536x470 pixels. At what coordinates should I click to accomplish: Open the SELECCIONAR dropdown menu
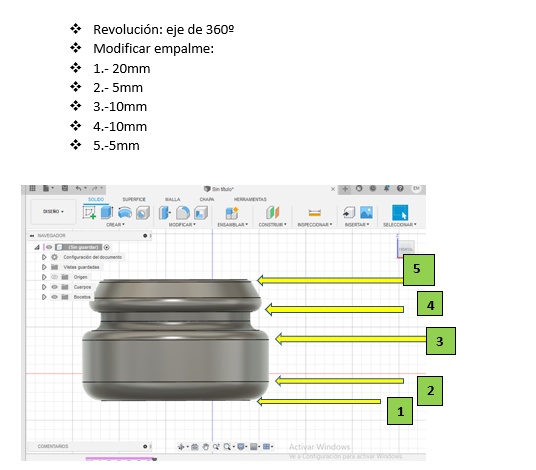400,225
